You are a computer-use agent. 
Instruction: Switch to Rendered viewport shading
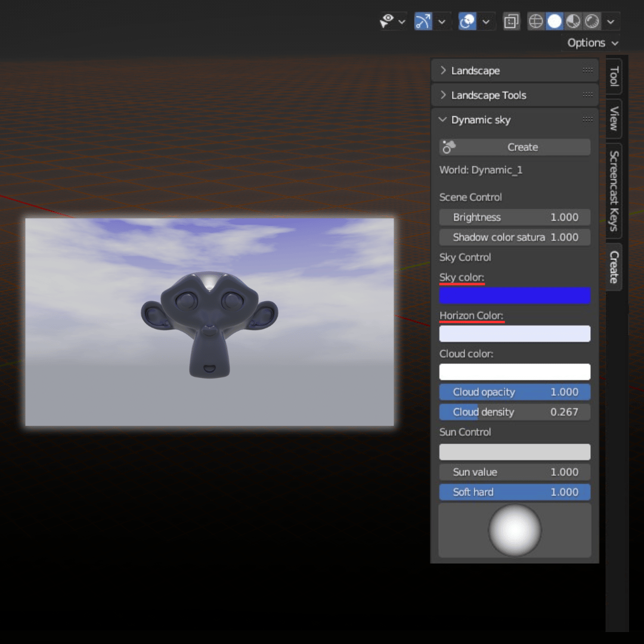coord(592,21)
